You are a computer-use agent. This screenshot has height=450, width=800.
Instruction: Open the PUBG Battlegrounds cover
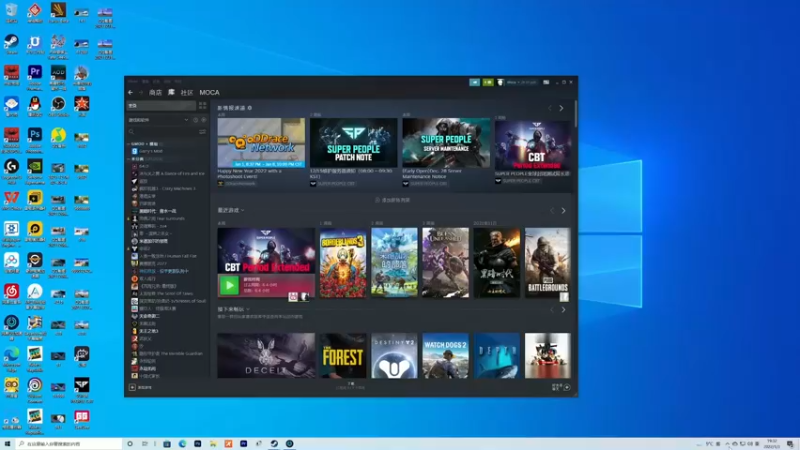pyautogui.click(x=547, y=264)
